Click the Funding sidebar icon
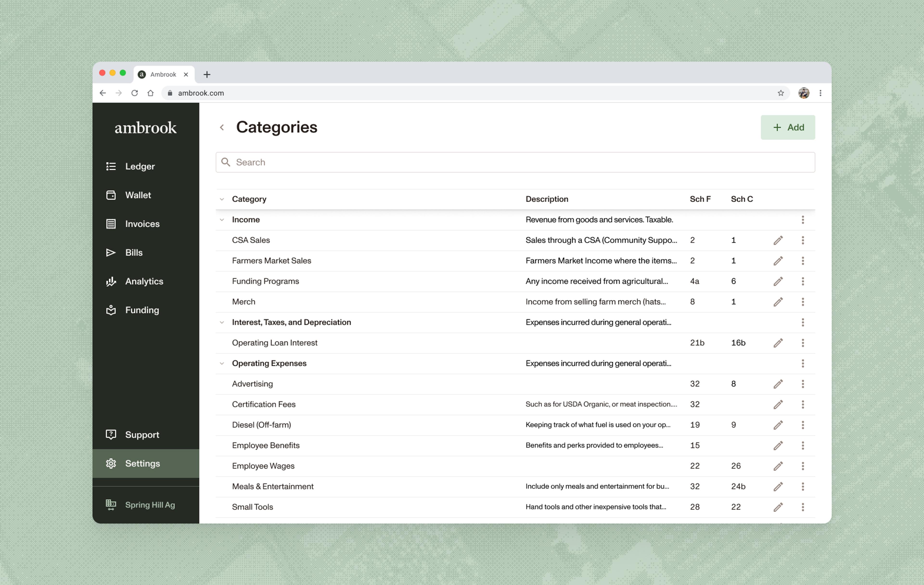This screenshot has height=585, width=924. [x=111, y=310]
